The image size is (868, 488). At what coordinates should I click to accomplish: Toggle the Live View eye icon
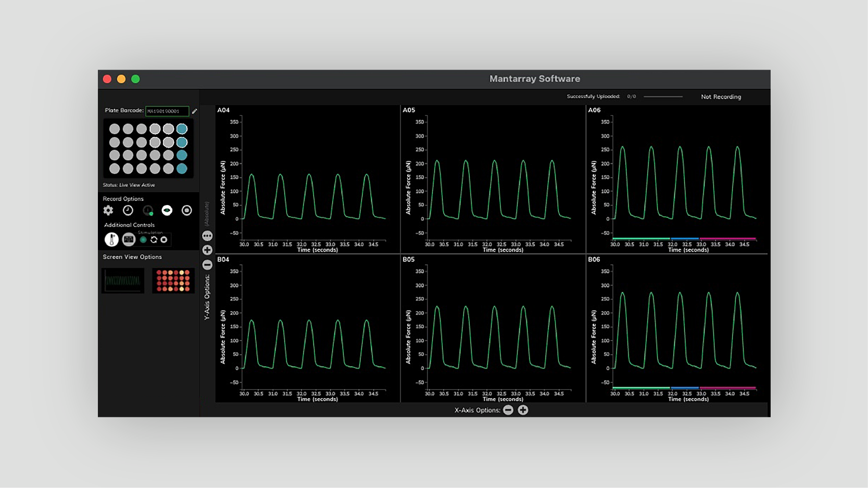click(167, 210)
